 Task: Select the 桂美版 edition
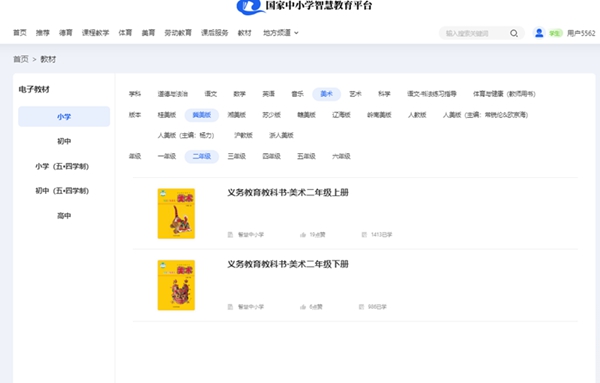167,115
